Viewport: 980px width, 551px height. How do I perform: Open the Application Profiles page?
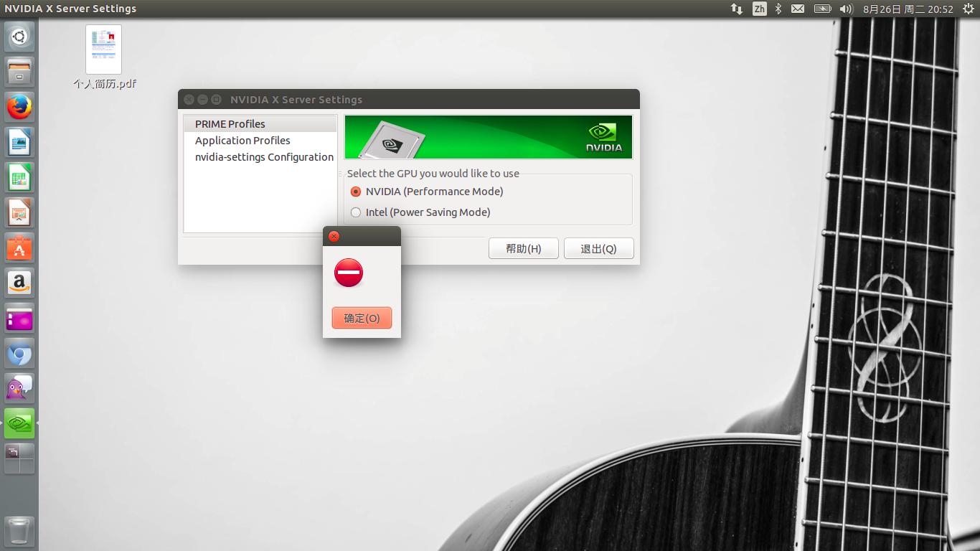coord(260,141)
